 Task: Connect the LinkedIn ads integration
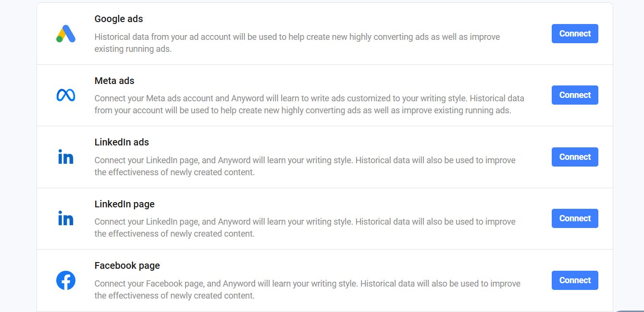click(x=575, y=157)
